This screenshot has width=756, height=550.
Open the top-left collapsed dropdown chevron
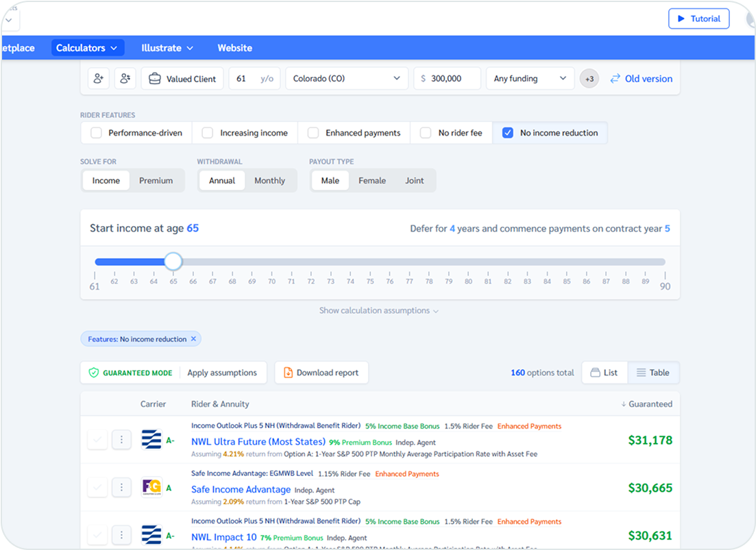9,21
